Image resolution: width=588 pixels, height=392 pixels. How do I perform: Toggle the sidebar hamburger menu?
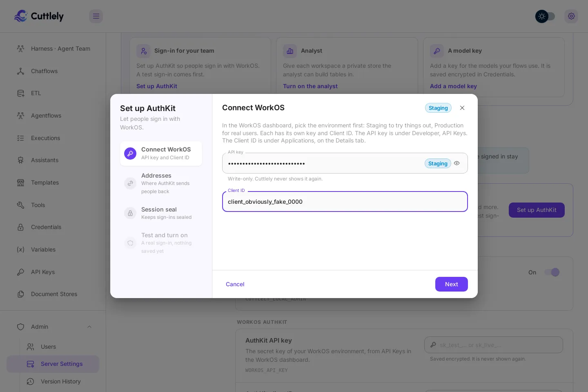pos(96,16)
